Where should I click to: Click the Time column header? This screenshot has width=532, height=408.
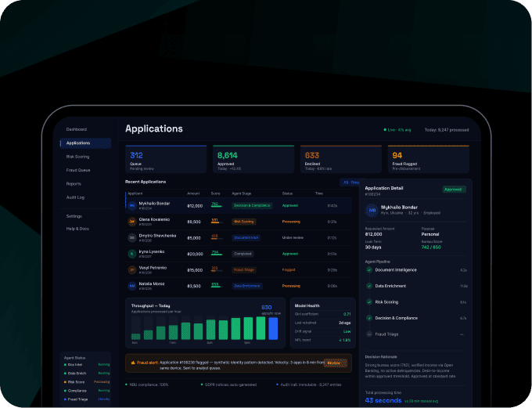(x=319, y=193)
